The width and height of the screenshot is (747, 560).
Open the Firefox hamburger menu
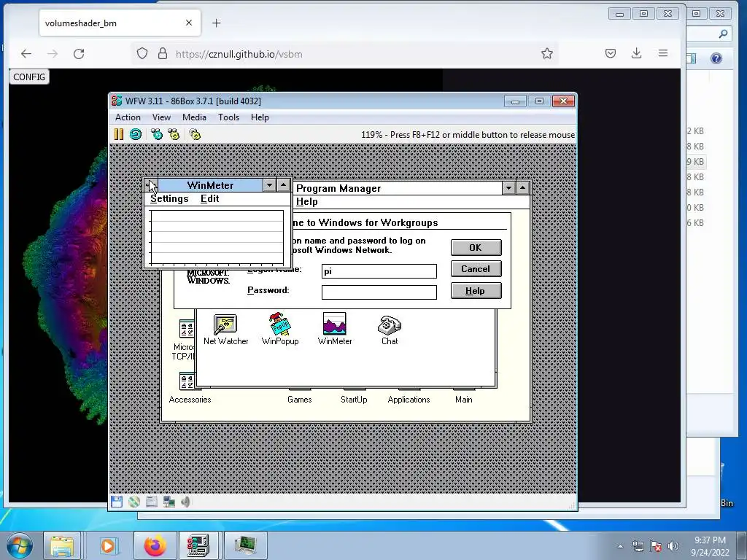pos(662,53)
